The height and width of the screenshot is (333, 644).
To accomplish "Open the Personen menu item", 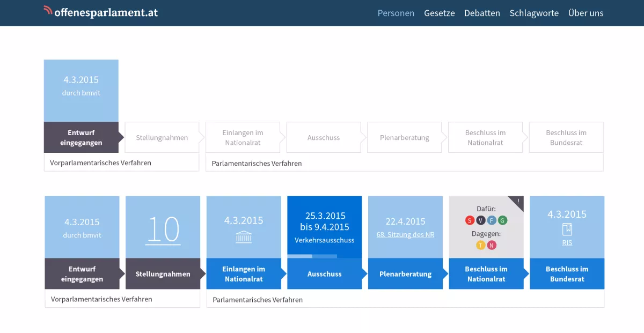I will 396,13.
